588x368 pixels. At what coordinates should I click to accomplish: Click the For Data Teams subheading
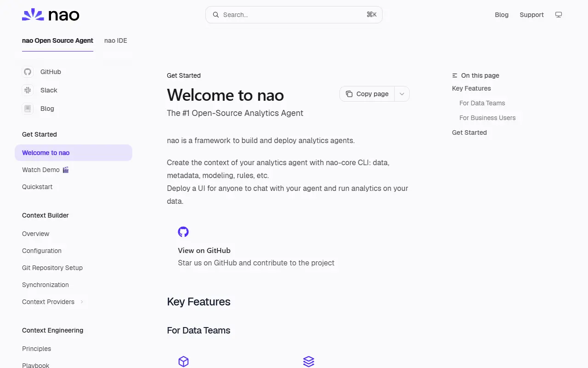point(199,330)
